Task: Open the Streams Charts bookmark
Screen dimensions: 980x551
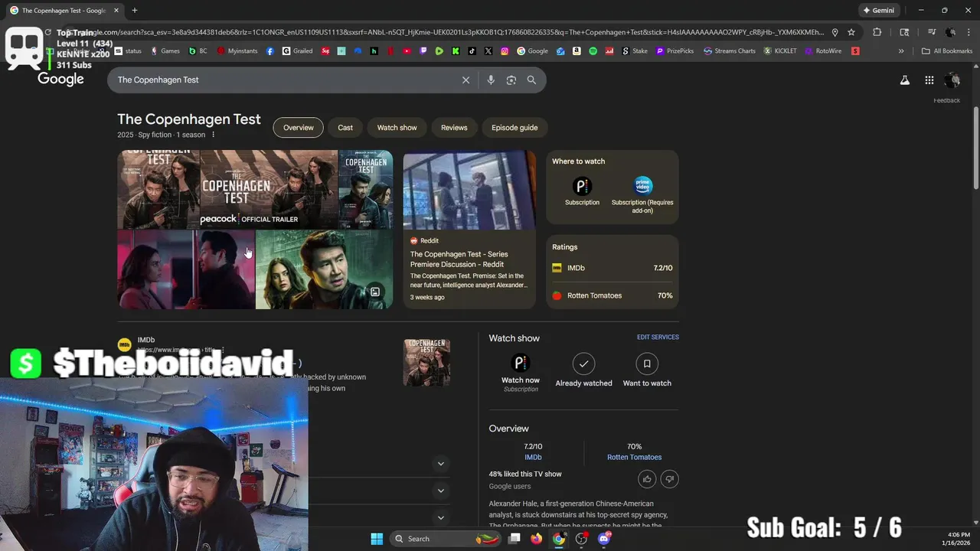Action: 729,51
